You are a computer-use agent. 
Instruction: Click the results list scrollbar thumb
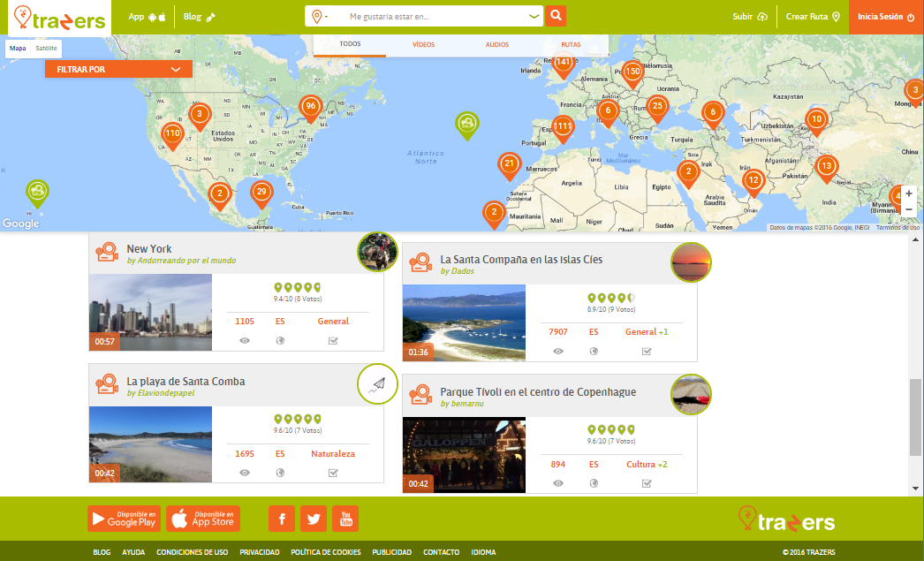click(915, 417)
